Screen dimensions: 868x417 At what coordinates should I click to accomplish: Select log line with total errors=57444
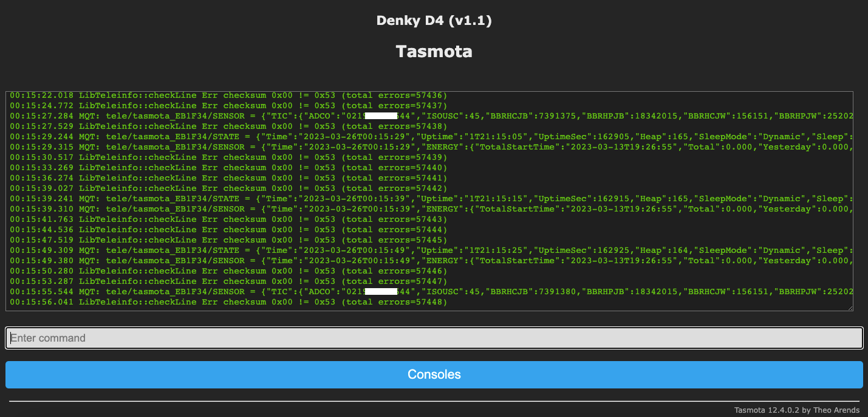point(228,230)
